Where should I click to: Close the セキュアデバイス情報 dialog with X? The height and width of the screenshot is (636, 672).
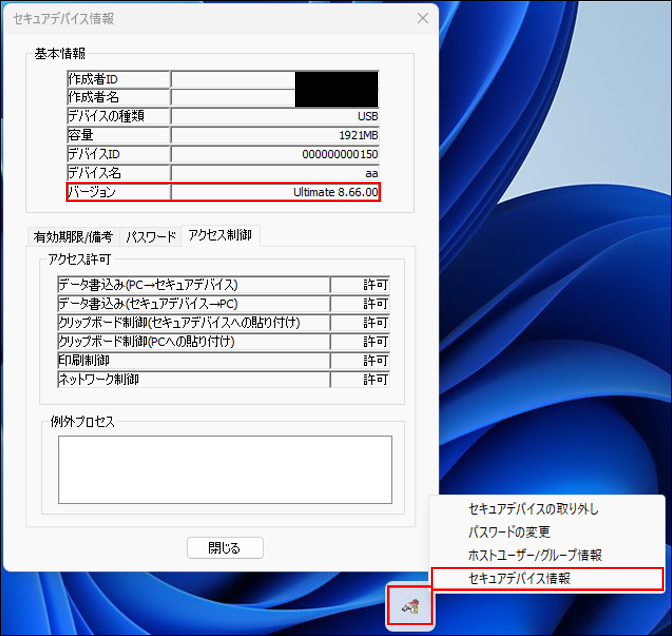[423, 19]
